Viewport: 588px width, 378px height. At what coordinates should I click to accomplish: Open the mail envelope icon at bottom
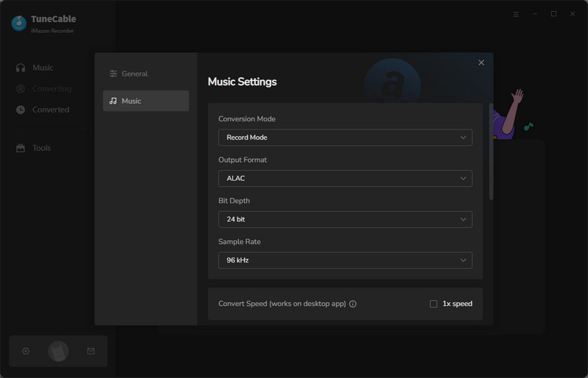click(90, 352)
